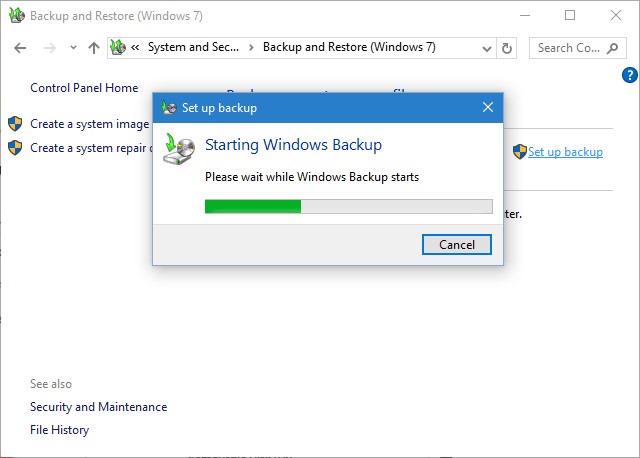This screenshot has width=640, height=458.
Task: Minimize the Backup and Restore window
Action: [525, 16]
